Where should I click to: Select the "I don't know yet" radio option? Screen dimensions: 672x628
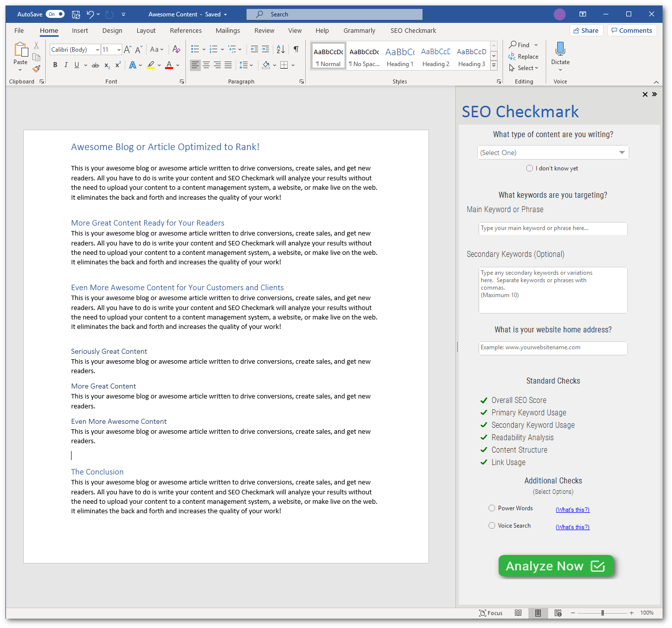[529, 168]
